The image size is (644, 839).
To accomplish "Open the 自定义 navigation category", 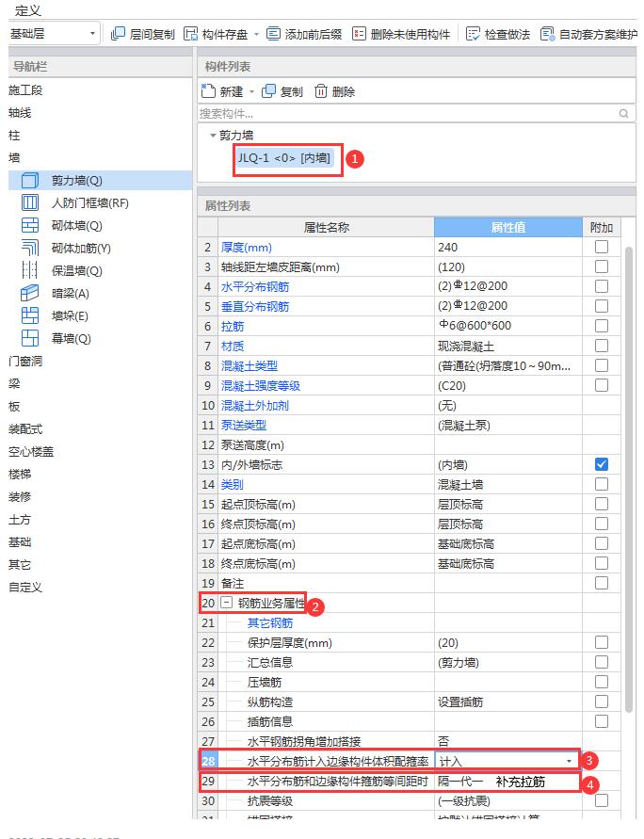I will pyautogui.click(x=25, y=587).
